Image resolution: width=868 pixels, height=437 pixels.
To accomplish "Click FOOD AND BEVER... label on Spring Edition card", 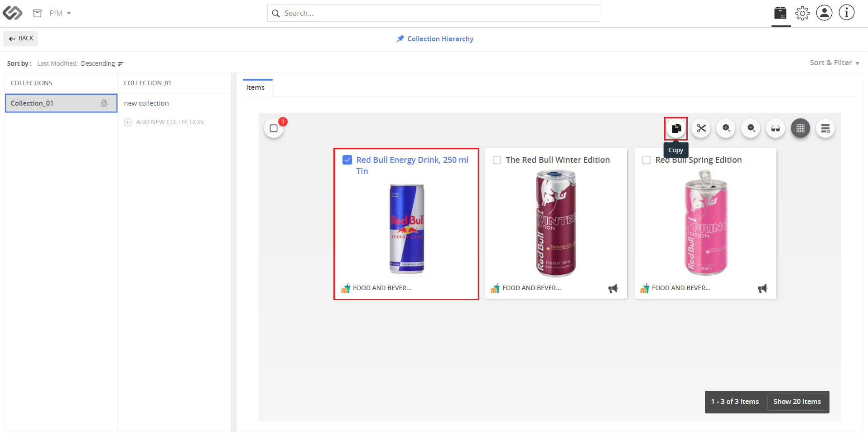I will [681, 288].
